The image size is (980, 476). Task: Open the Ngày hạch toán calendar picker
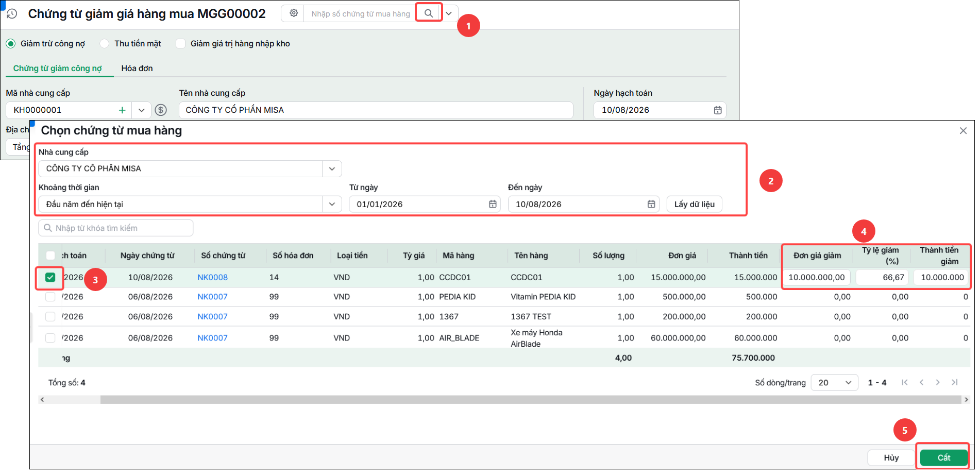click(718, 110)
